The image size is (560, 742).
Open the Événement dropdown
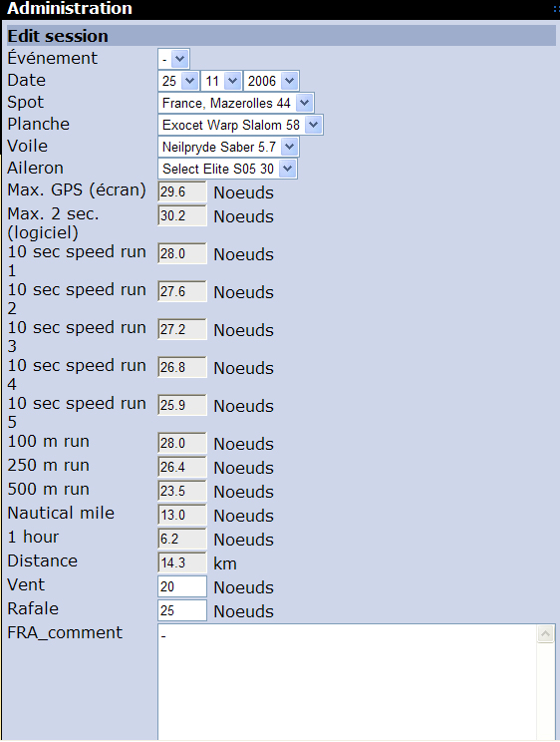pyautogui.click(x=173, y=59)
